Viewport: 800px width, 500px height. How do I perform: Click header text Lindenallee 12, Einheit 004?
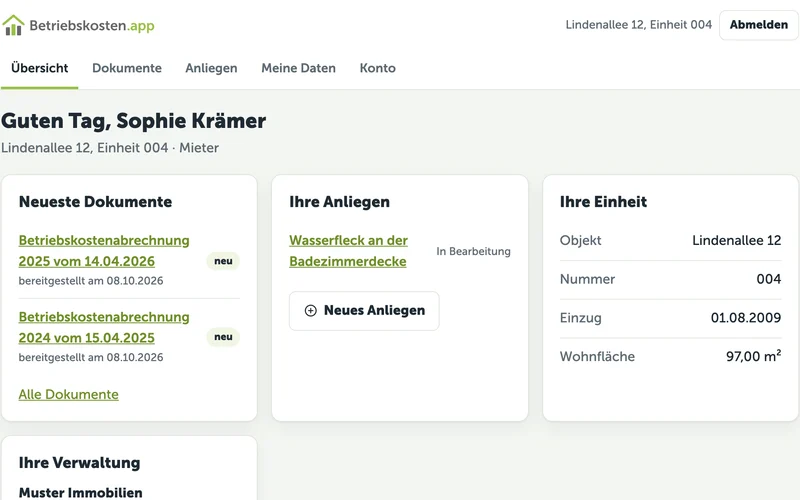639,24
